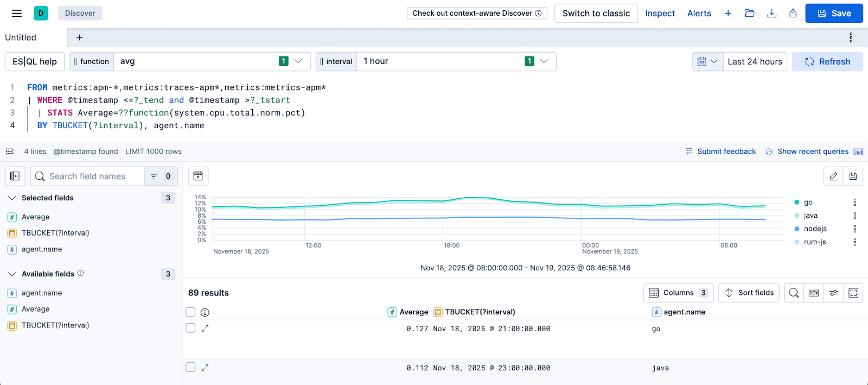868x385 pixels.
Task: Select the Untitled tab
Action: point(21,37)
